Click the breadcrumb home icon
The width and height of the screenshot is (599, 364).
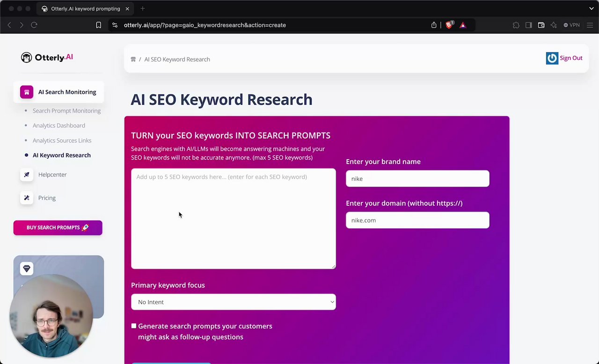pos(133,59)
